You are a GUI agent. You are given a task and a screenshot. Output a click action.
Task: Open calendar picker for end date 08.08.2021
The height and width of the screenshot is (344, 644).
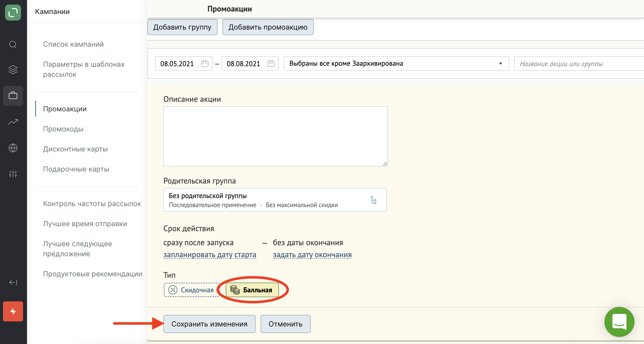click(x=271, y=63)
